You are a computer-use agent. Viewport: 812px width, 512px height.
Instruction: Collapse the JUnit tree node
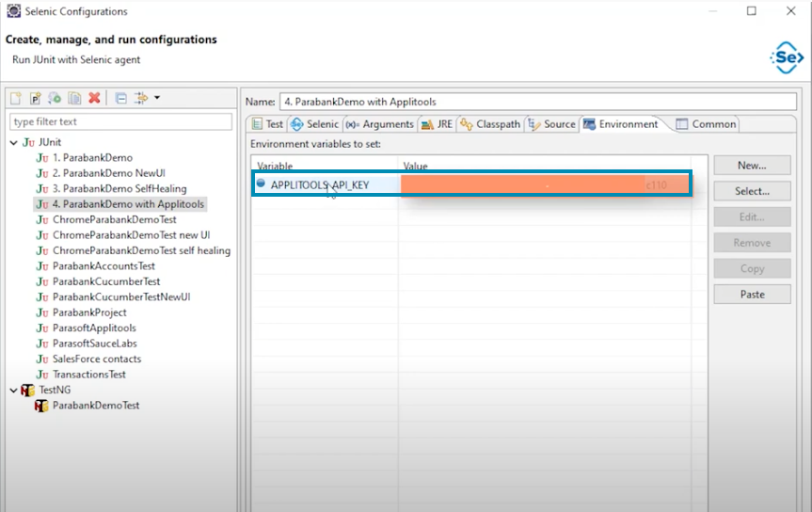click(x=14, y=142)
